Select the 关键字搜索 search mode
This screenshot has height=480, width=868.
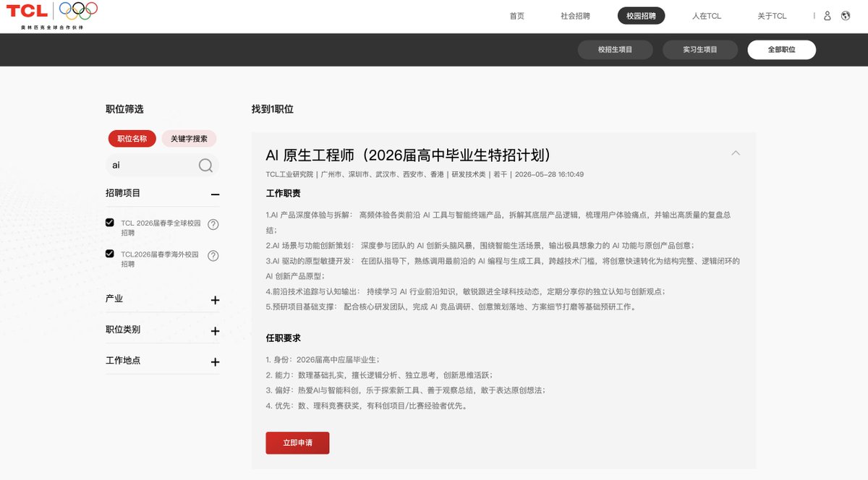click(x=189, y=139)
